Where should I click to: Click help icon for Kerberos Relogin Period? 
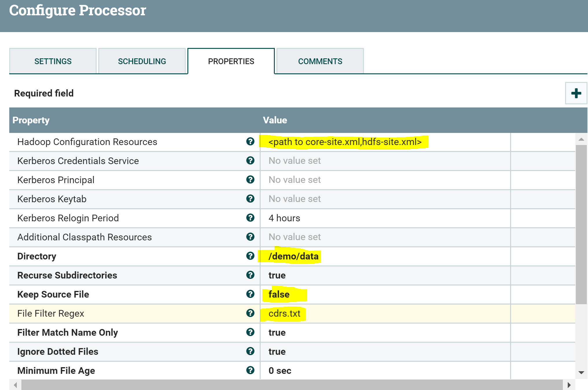pos(250,218)
